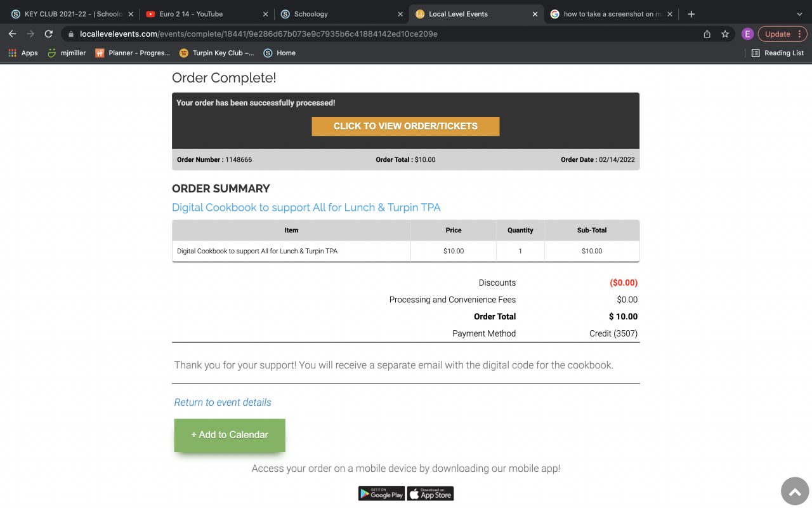The width and height of the screenshot is (812, 508).
Task: Open the Apps grid shortcut
Action: click(x=23, y=53)
